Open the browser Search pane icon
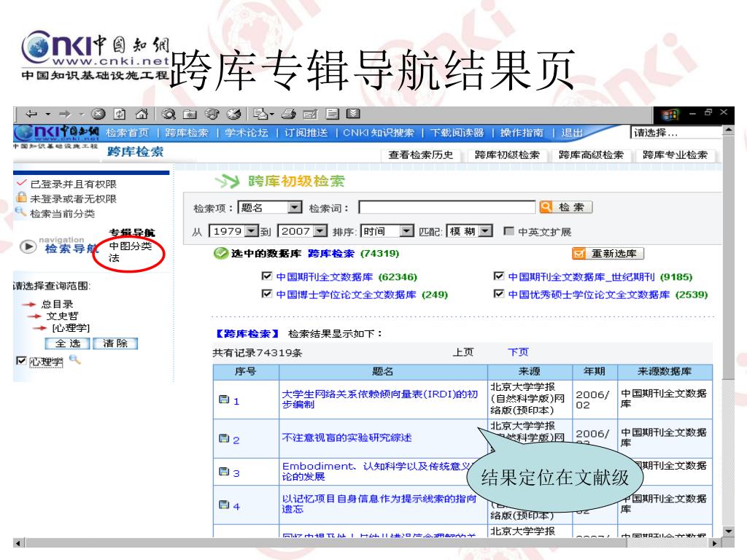 pyautogui.click(x=169, y=114)
